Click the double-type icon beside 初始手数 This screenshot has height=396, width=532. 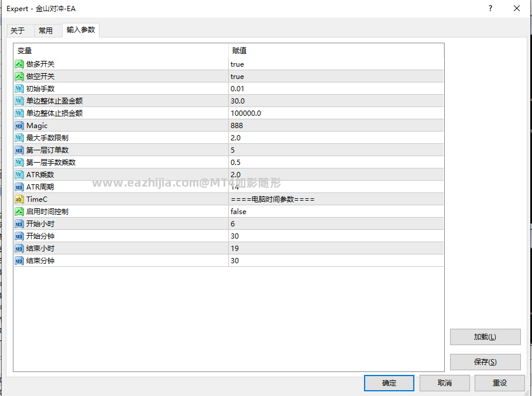point(19,88)
